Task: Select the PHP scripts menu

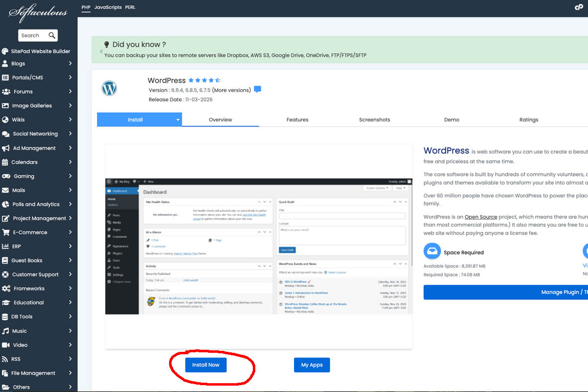Action: point(86,7)
